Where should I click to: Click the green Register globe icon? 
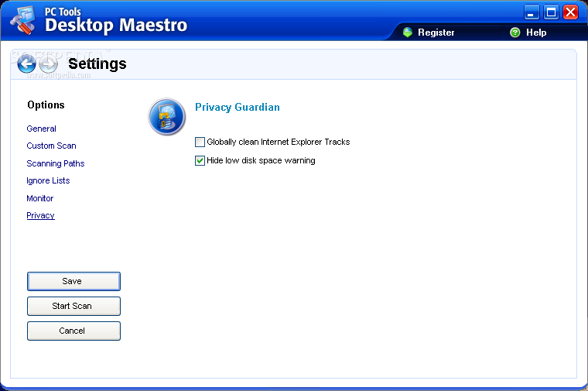(408, 33)
